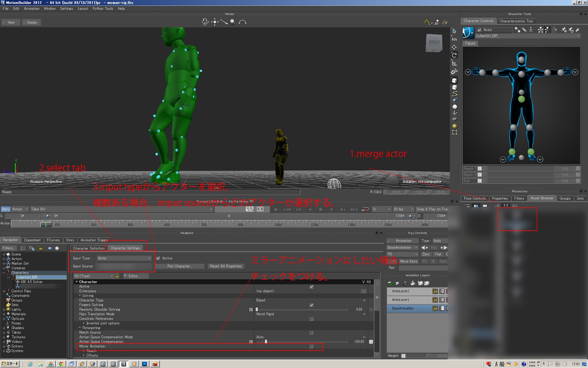
Task: Activate the zoom tool in the viewer toolbar
Action: point(233,22)
